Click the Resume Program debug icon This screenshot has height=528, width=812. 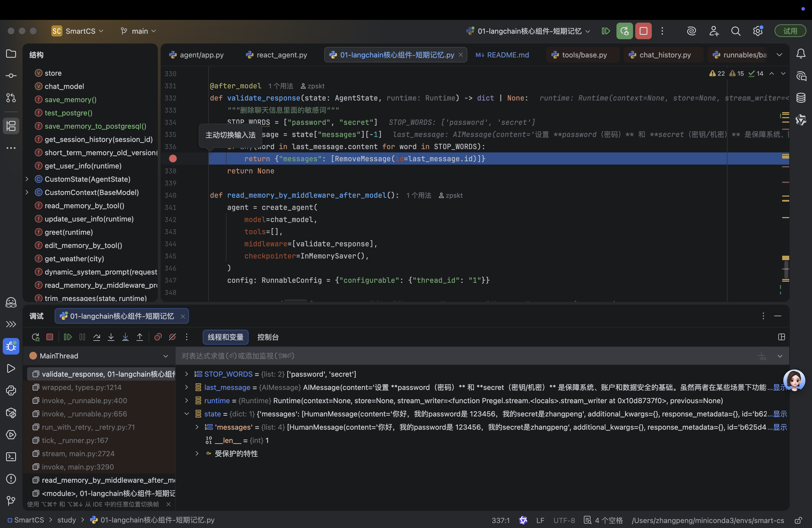[68, 337]
